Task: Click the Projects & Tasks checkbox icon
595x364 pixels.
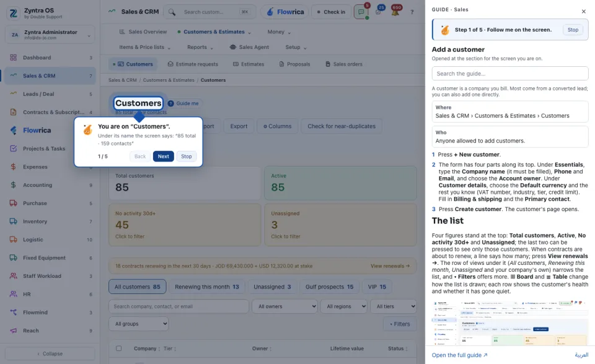Action: 13,149
